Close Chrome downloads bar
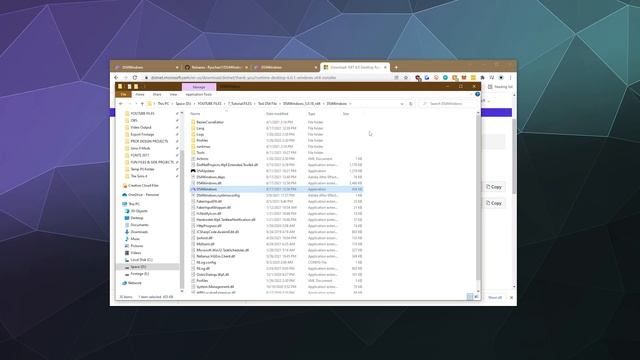 click(x=511, y=298)
